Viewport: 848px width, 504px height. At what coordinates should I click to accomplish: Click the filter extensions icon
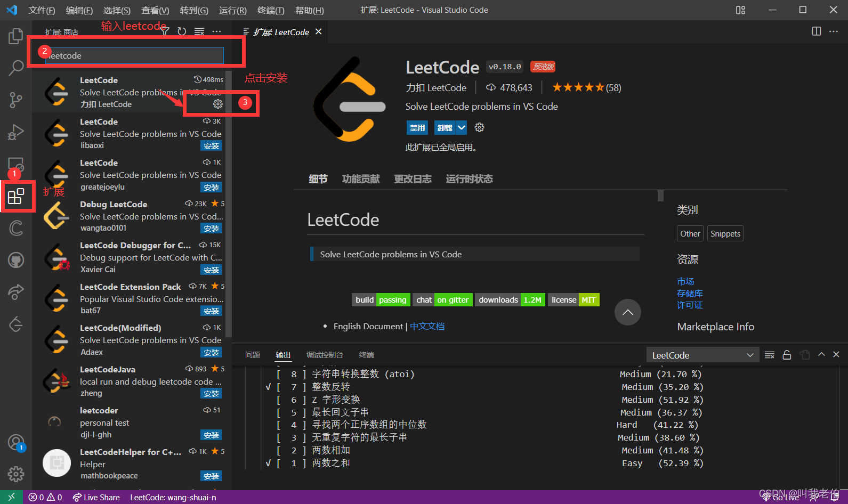[x=165, y=31]
